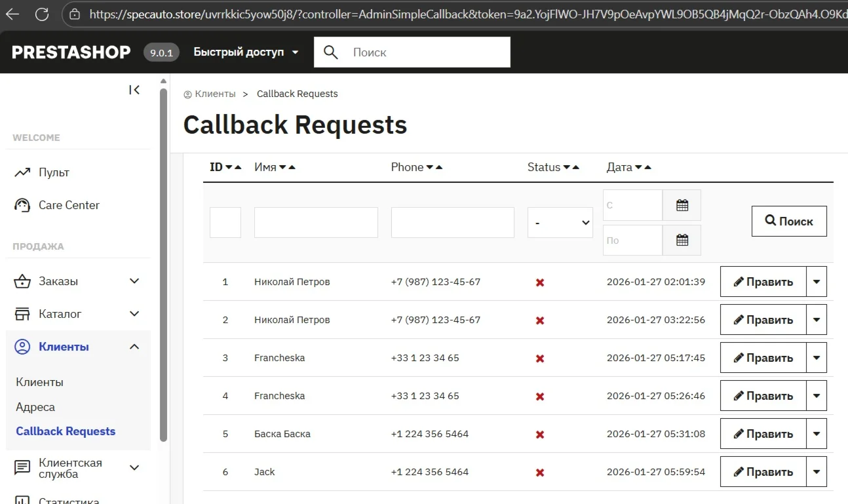Open the Править dropdown caret on row 1

click(817, 281)
